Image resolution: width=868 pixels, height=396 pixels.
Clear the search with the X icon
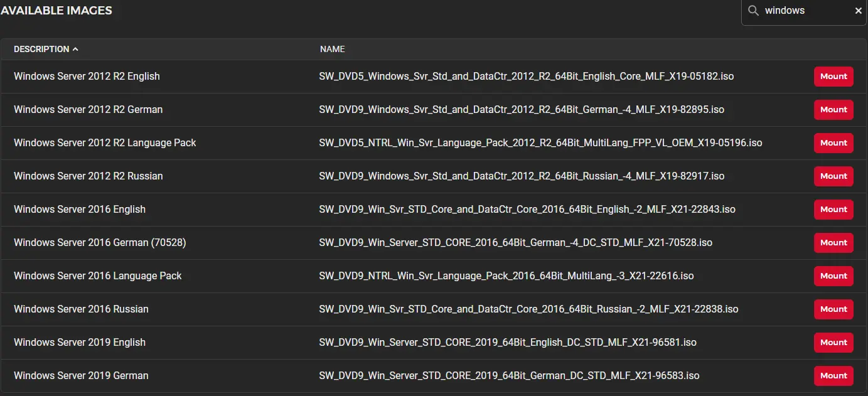click(858, 11)
